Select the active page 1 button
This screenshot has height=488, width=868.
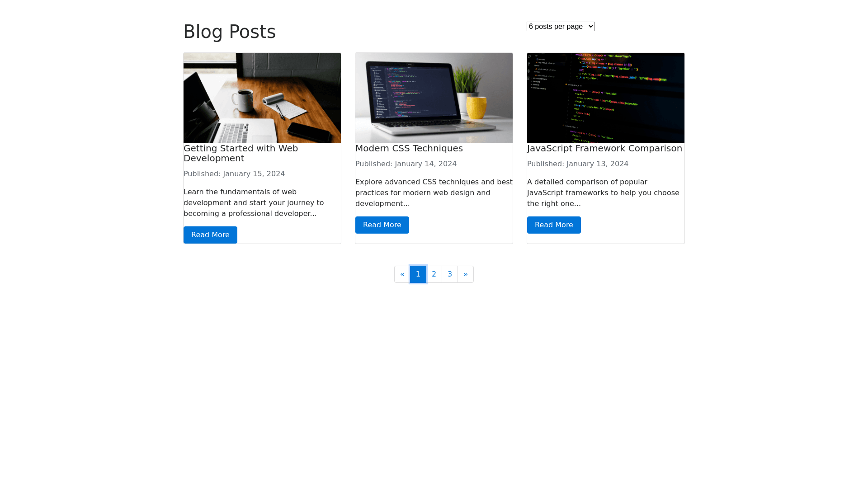click(418, 274)
